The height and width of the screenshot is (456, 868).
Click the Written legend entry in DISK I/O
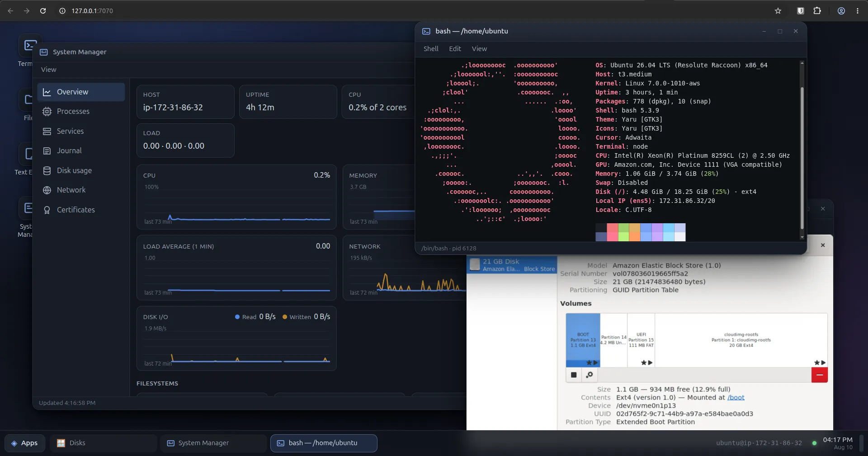click(x=306, y=317)
